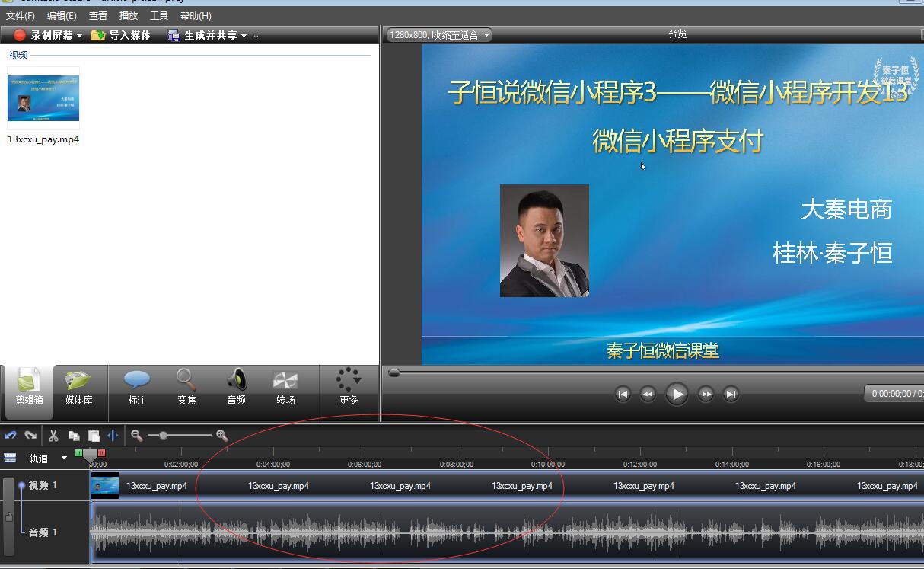Image resolution: width=924 pixels, height=569 pixels.
Task: Click the green selection start marker
Action: [79, 453]
